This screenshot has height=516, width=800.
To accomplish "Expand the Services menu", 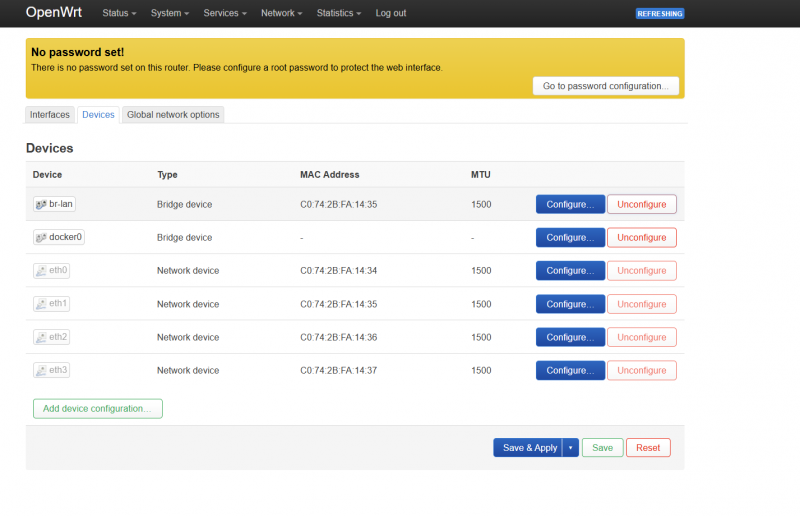I will (225, 13).
